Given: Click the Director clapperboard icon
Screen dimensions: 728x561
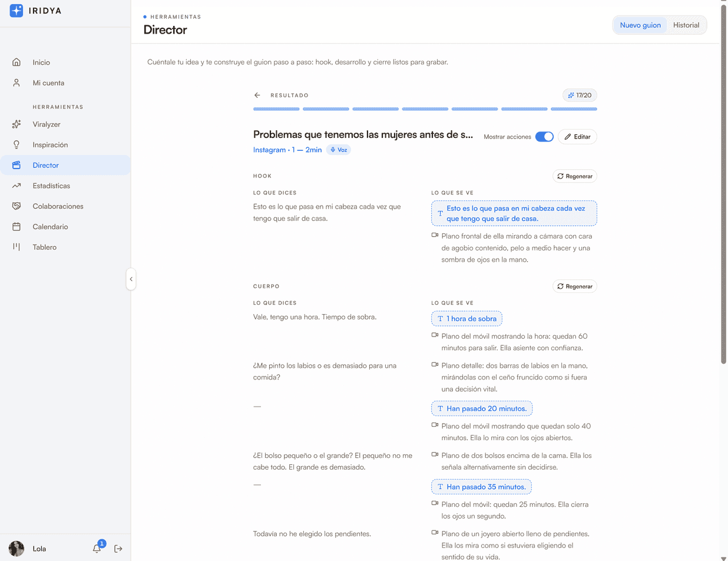Looking at the screenshot, I should coord(16,166).
